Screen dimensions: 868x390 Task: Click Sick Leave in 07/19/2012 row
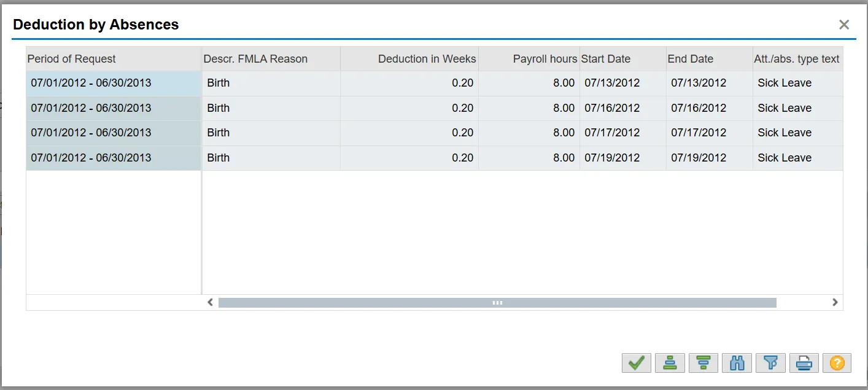[x=798, y=158]
